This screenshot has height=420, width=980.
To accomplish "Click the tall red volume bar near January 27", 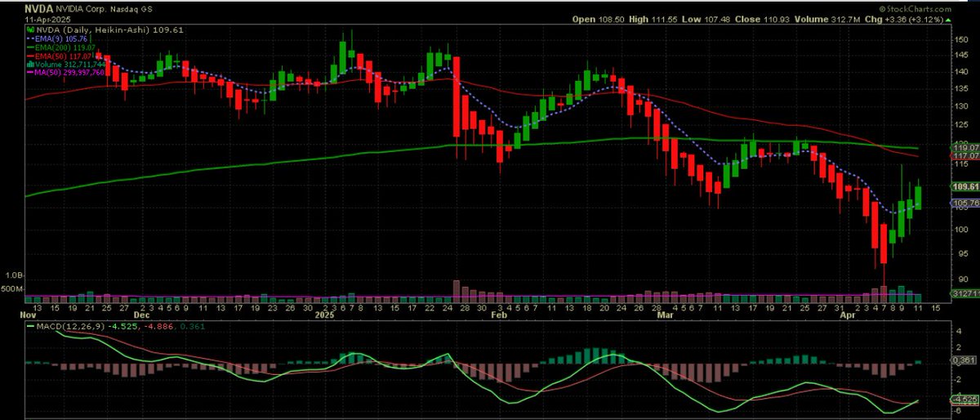I will coord(457,290).
